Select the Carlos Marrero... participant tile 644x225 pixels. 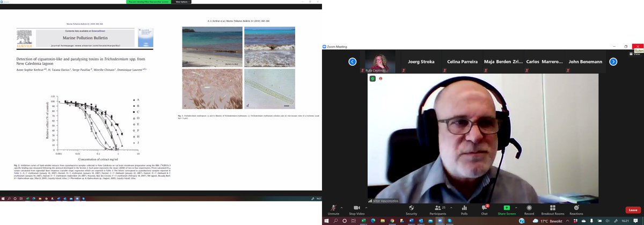click(544, 62)
